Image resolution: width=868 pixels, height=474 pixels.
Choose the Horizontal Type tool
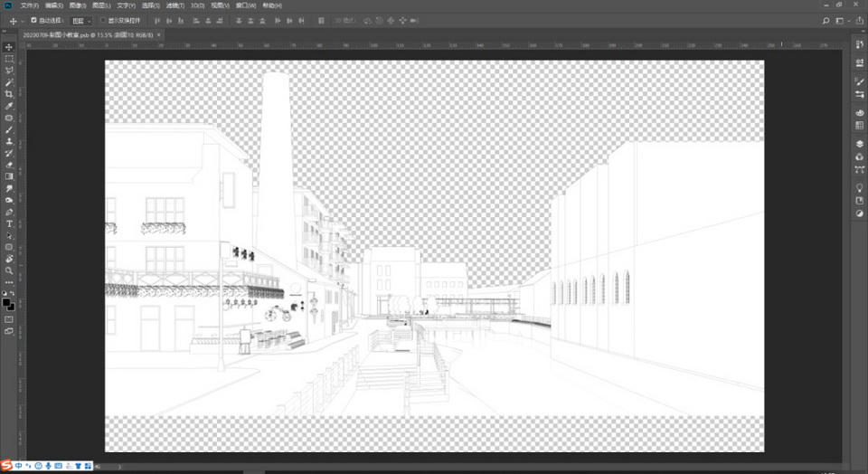(9, 223)
